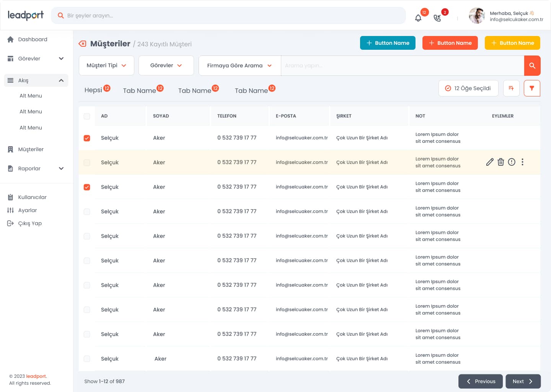The image size is (551, 392).
Task: Click the teal Button Name button
Action: (x=388, y=43)
